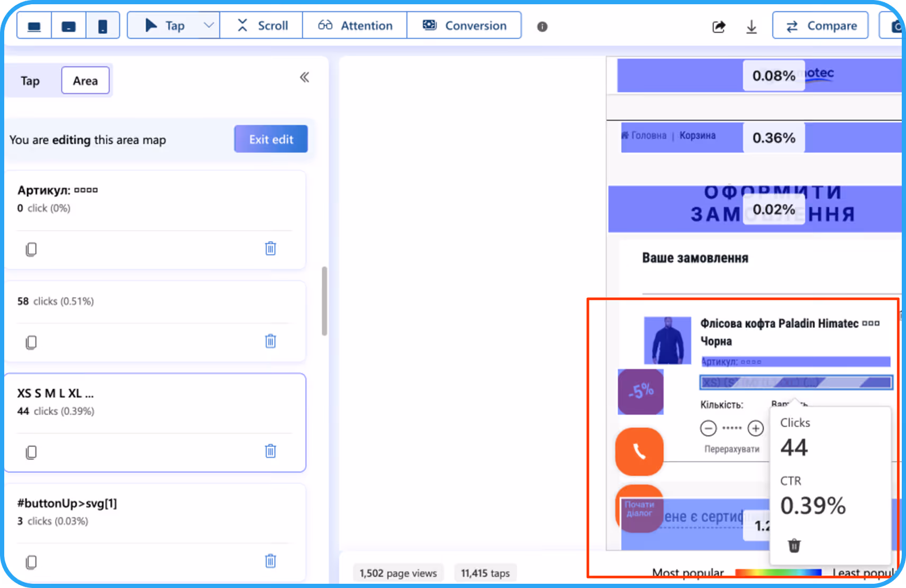Open the Conversion heatmap tab
906x588 pixels.
(464, 25)
